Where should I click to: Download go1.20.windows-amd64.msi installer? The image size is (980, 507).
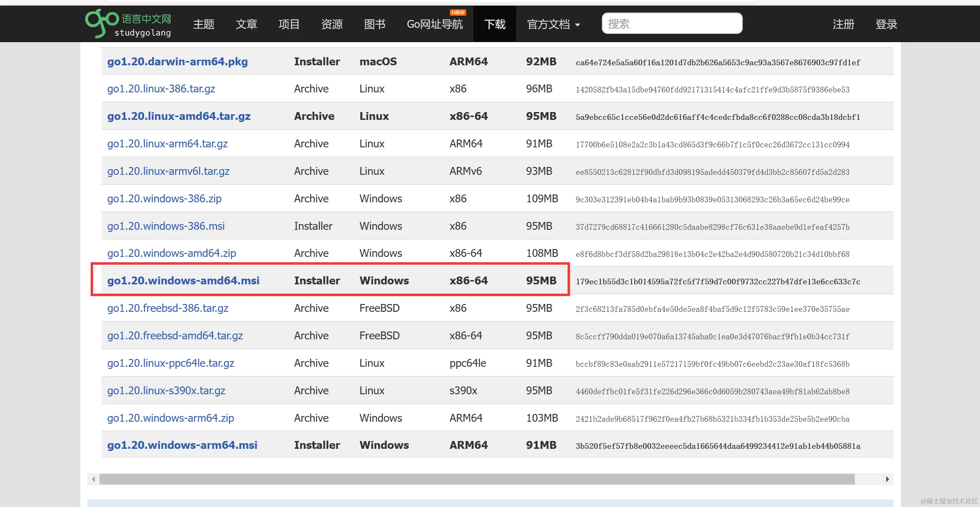pos(183,281)
